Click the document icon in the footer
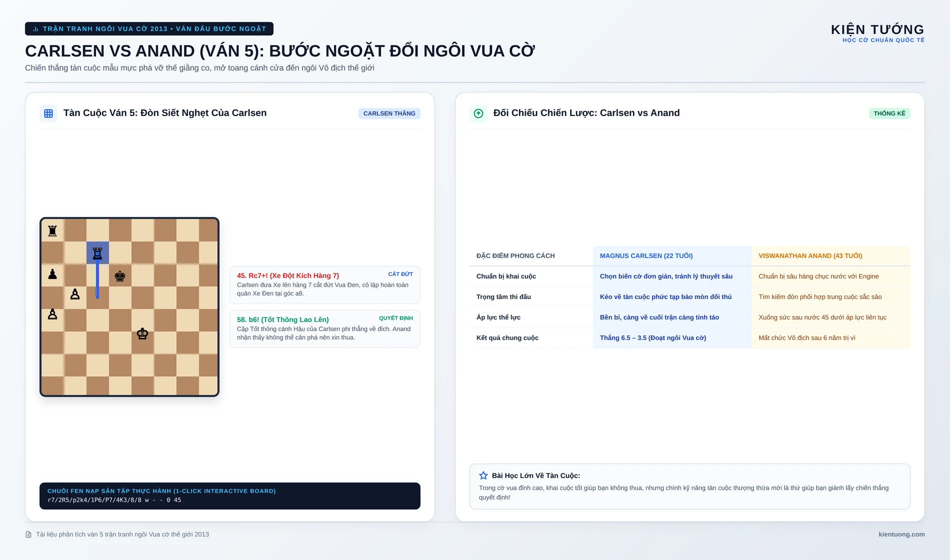The height and width of the screenshot is (560, 950). click(28, 534)
